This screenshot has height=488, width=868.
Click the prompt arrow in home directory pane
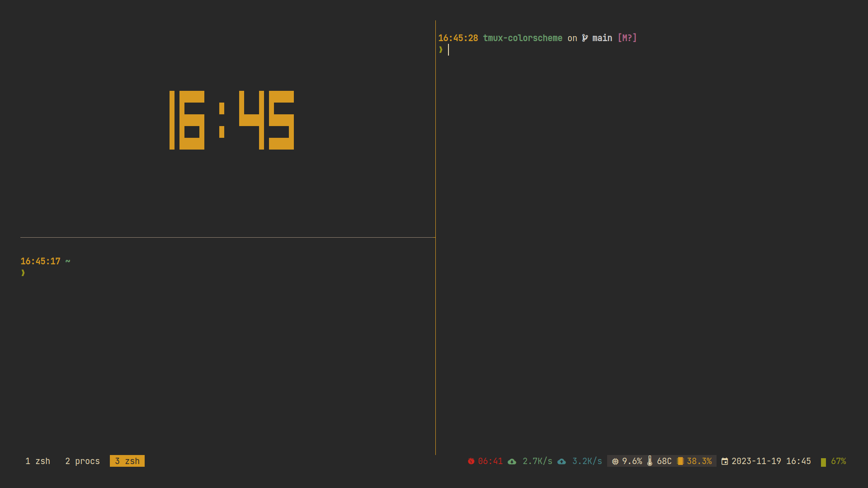[x=23, y=273]
